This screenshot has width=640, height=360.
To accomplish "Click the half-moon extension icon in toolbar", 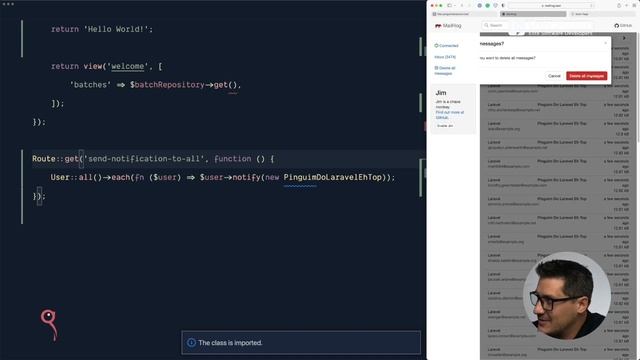I will click(503, 6).
